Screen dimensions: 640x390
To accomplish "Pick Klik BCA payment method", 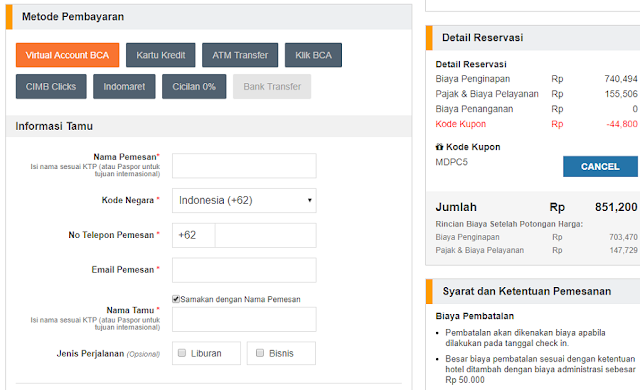I will 313,55.
